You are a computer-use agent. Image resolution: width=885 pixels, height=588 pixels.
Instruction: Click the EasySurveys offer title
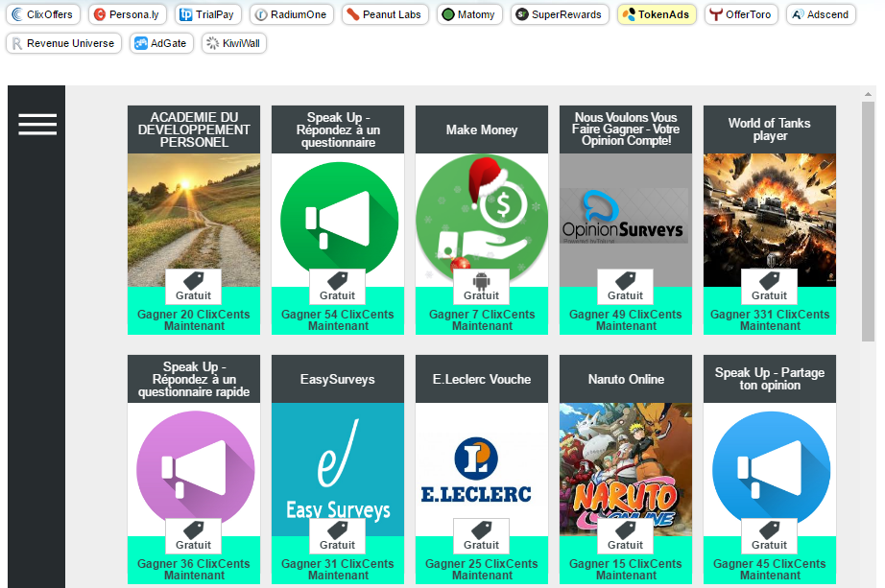[x=338, y=379]
